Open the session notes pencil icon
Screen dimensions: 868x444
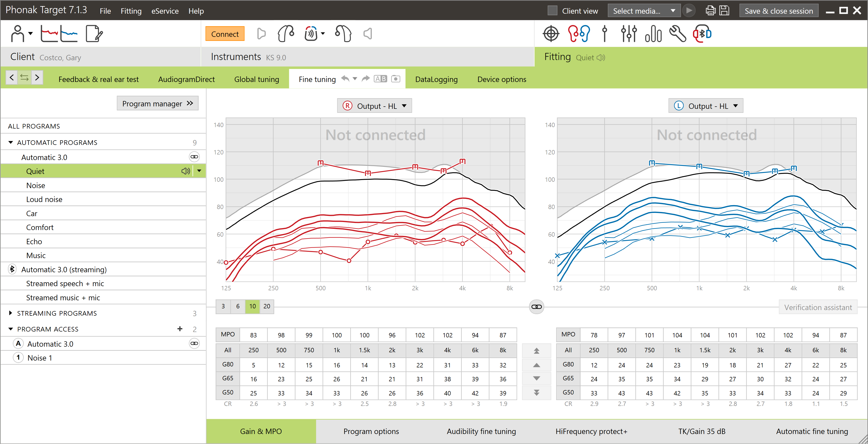click(94, 34)
